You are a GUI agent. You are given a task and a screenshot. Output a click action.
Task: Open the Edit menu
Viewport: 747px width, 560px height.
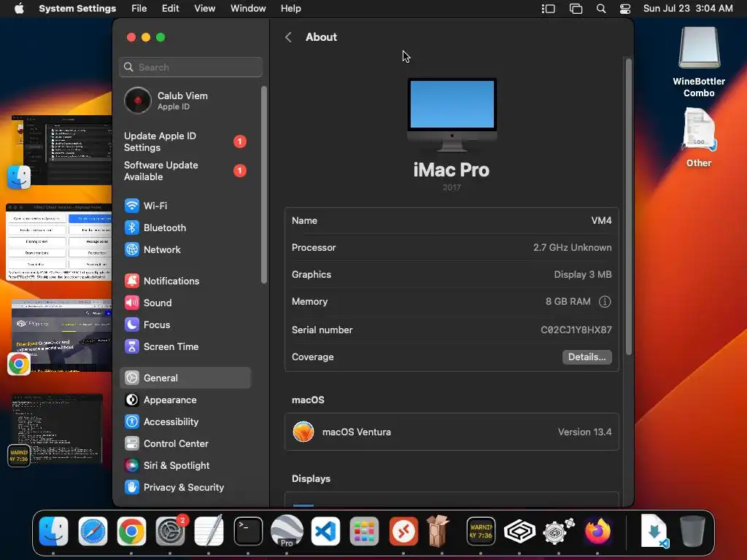(171, 9)
